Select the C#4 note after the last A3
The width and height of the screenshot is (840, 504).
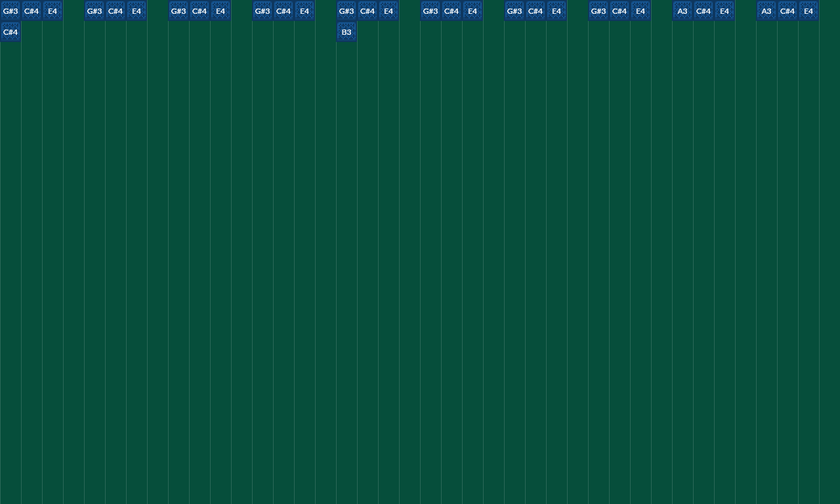pyautogui.click(x=787, y=10)
